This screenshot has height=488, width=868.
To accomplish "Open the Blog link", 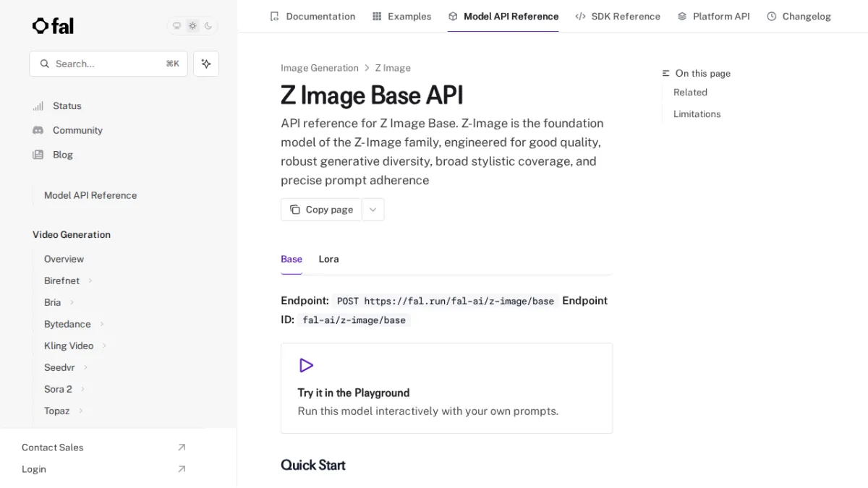I will 63,155.
